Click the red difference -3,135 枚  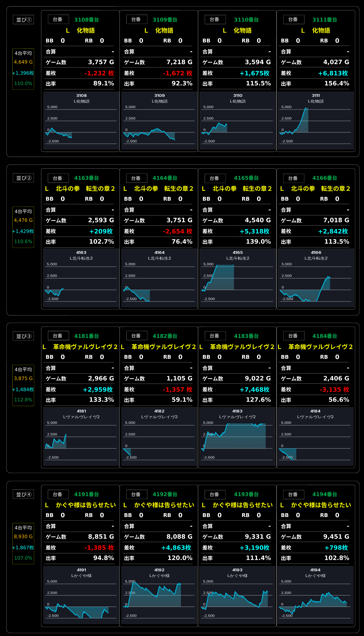334,389
